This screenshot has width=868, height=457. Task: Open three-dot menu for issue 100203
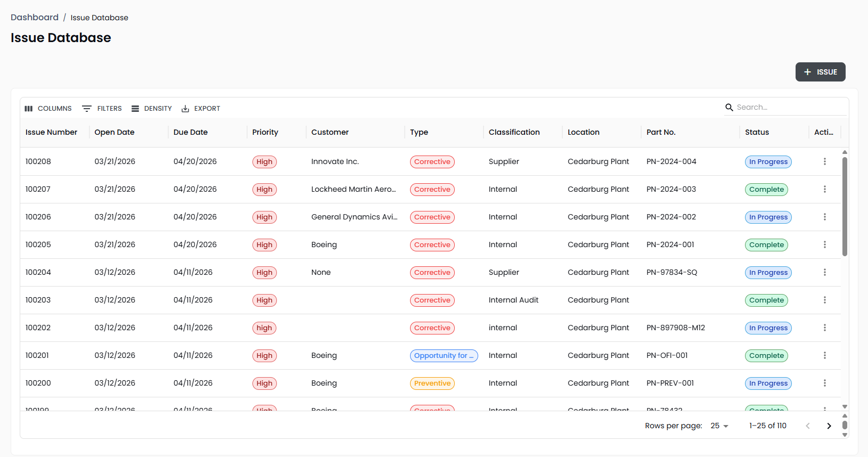824,300
